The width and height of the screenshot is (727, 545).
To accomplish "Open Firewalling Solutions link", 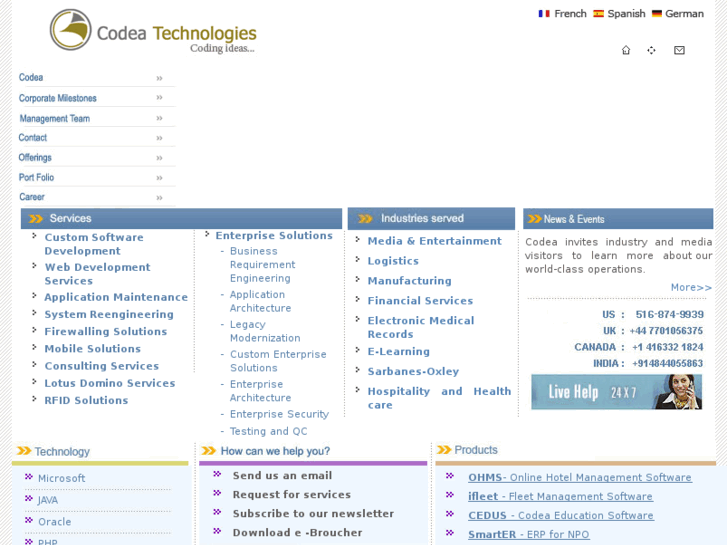I will click(106, 332).
